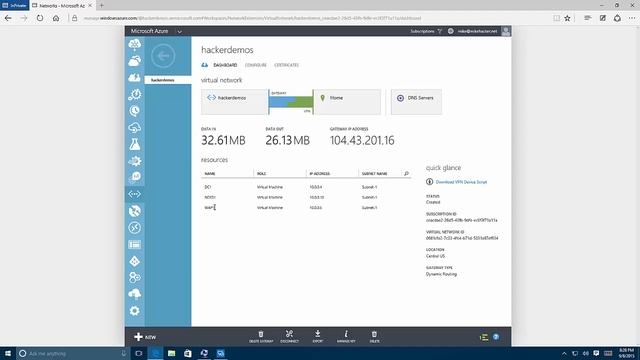
Task: Select the WAP resource row name
Action: [209, 208]
